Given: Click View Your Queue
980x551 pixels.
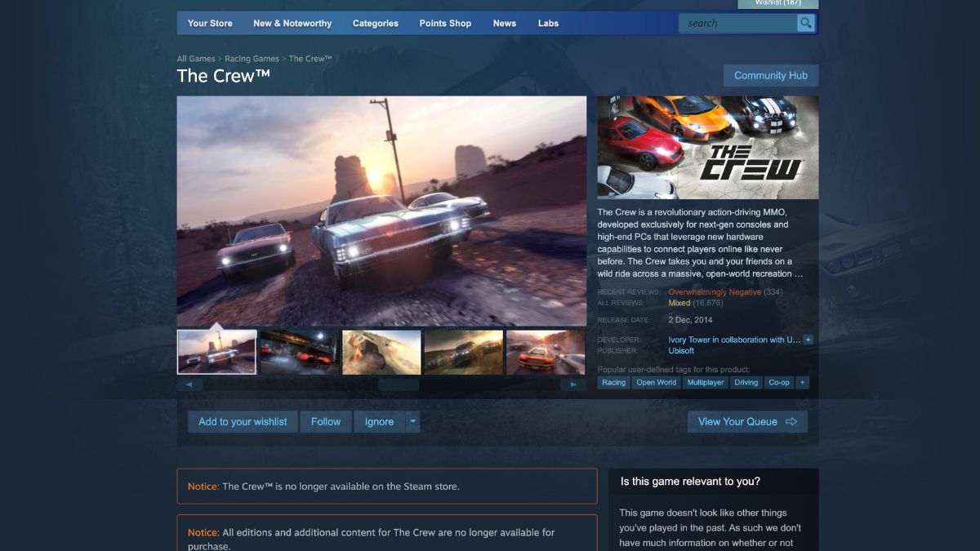Looking at the screenshot, I should (x=746, y=421).
